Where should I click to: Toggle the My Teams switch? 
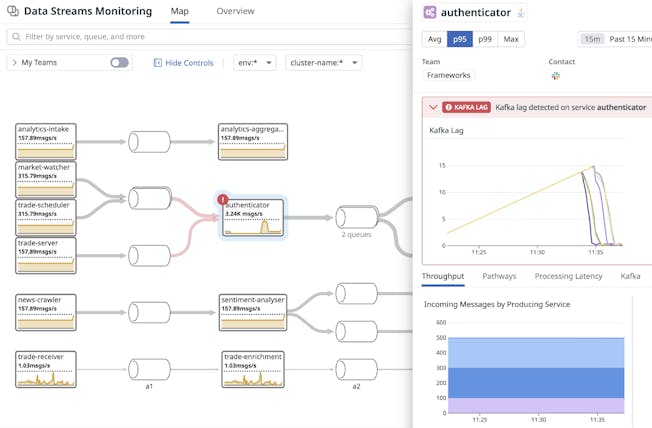pos(119,63)
